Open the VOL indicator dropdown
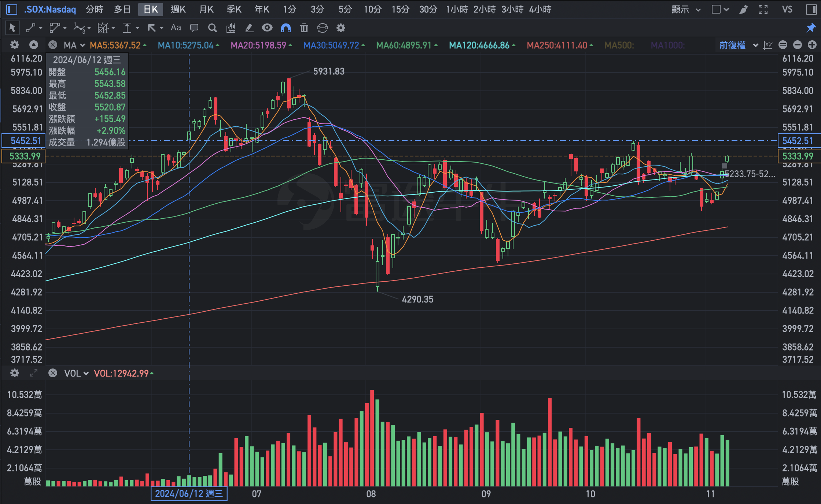 76,373
